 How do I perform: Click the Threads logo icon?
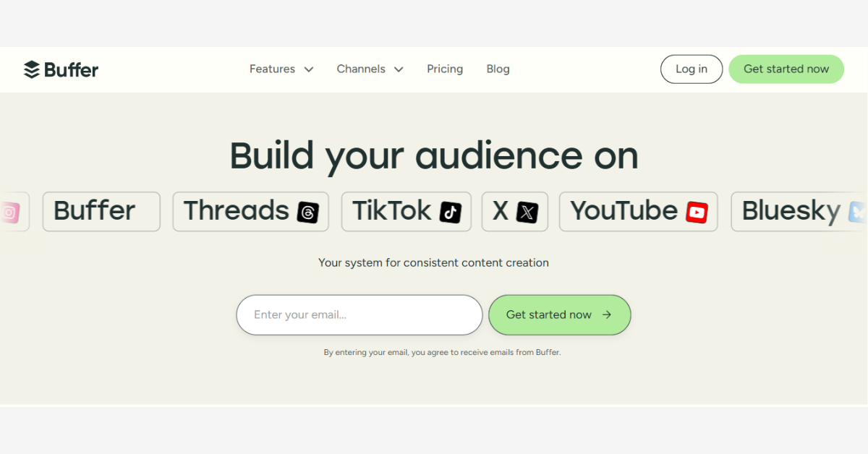click(x=308, y=212)
